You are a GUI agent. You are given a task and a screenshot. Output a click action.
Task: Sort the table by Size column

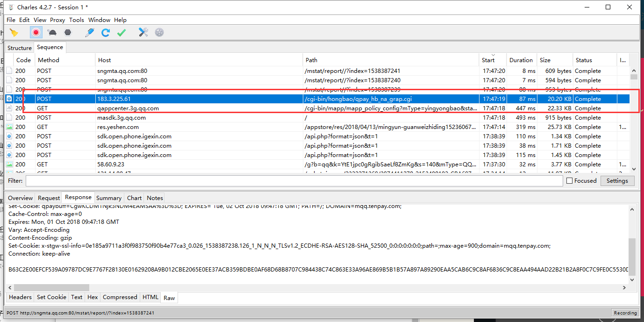(555, 60)
